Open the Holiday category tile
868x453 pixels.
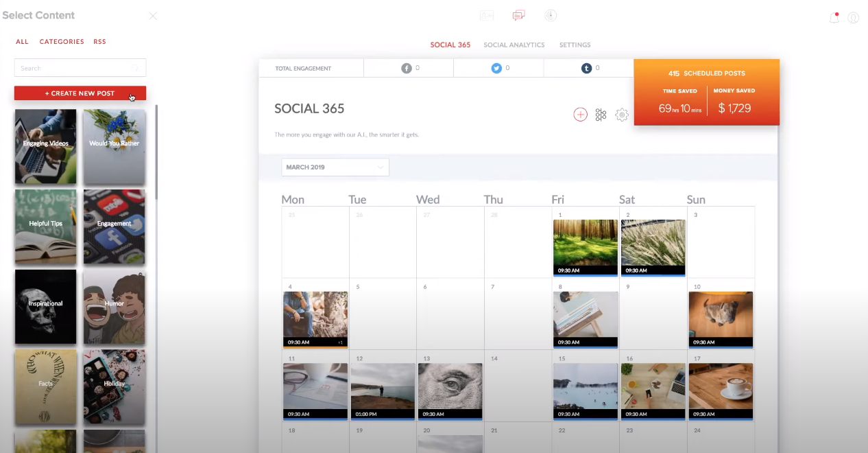(x=114, y=386)
